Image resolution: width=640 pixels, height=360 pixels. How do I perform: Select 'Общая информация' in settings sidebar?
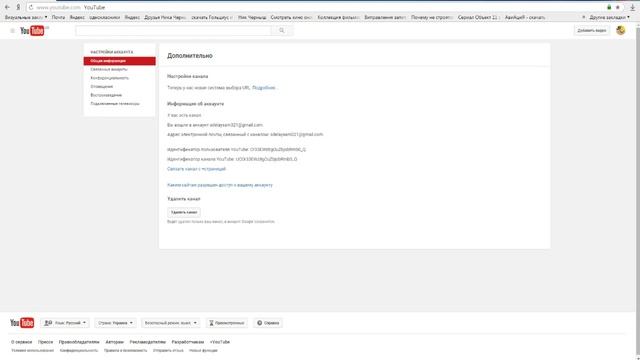click(120, 61)
